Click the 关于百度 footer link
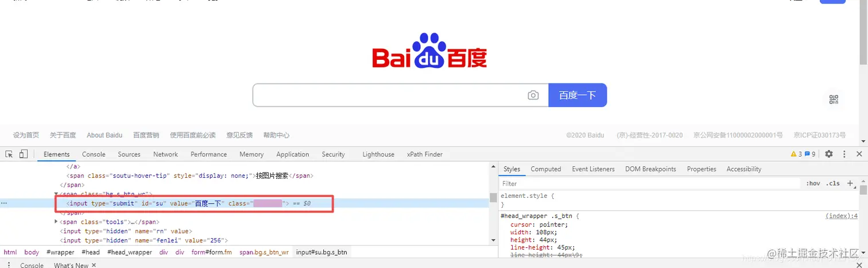Screen dimensions: 868x268 [x=63, y=135]
